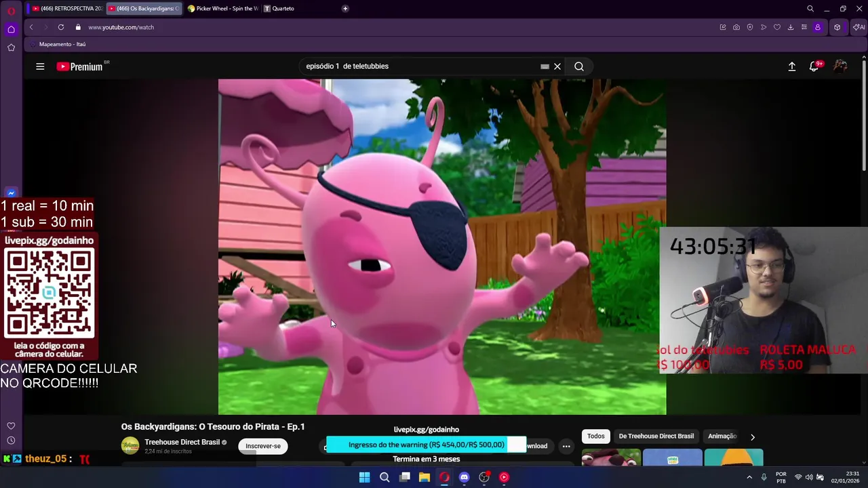Submit YouTube search with magnifier
Viewport: 868px width, 488px height.
pyautogui.click(x=579, y=66)
